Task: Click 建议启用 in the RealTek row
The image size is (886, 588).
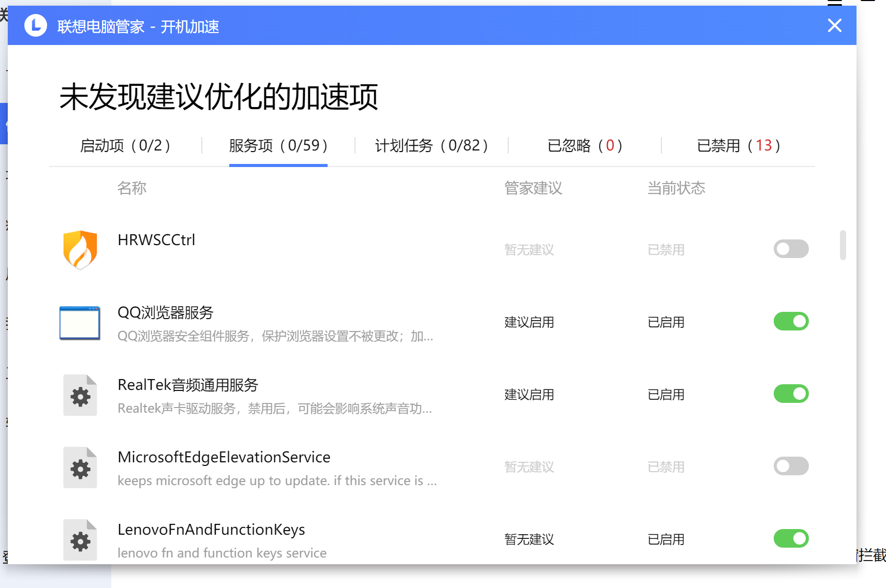Action: point(529,395)
